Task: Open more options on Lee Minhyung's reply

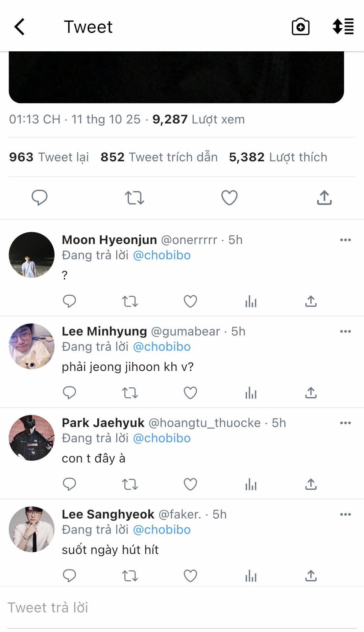Action: point(345,331)
